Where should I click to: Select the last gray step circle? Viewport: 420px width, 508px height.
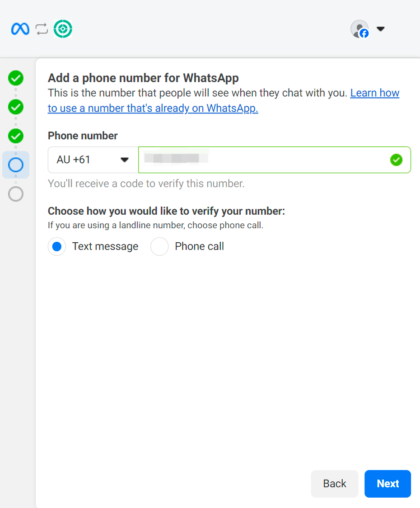pos(16,194)
